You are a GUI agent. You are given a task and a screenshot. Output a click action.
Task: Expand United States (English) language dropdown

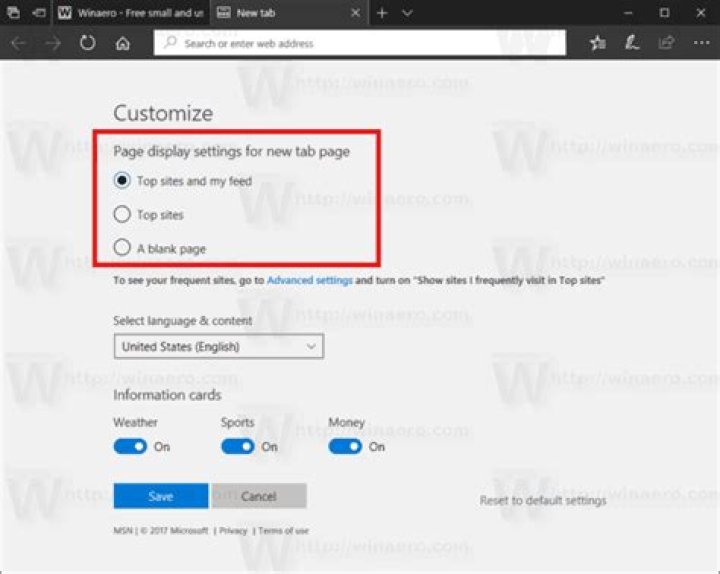pyautogui.click(x=219, y=346)
